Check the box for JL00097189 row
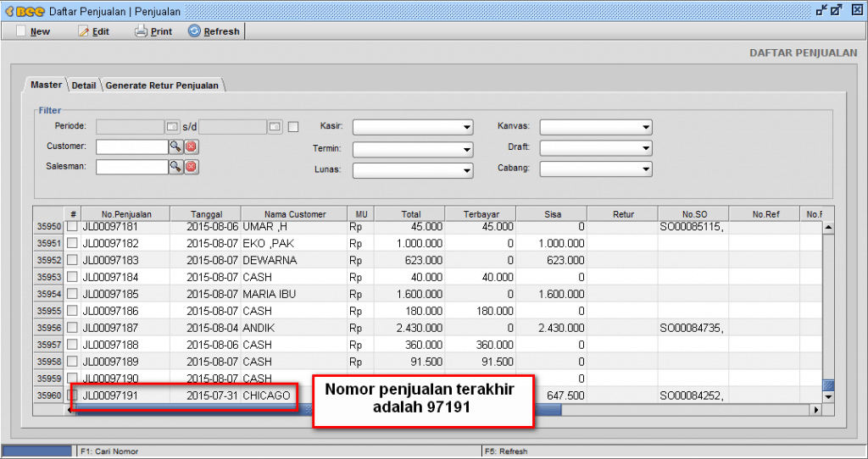 (x=73, y=362)
